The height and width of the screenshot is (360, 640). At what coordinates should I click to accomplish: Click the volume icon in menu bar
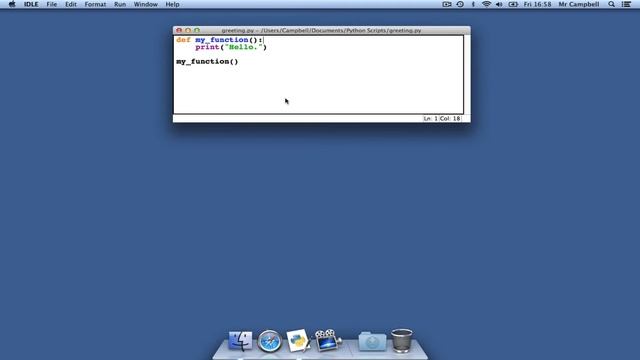[x=499, y=4]
